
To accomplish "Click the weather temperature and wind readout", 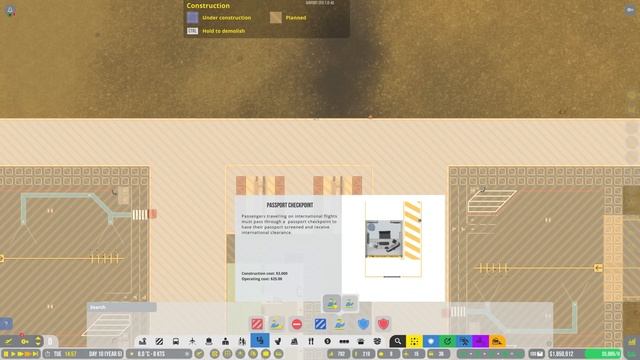I will point(159,354).
